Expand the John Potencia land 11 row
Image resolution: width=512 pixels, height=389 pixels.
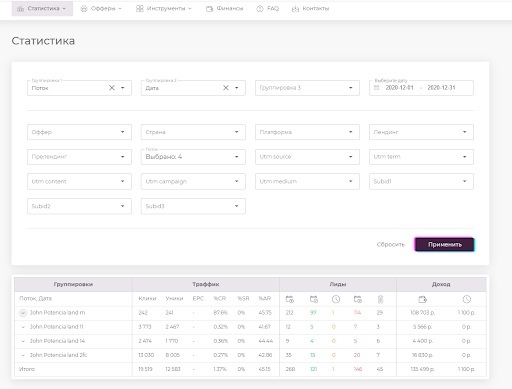coord(23,327)
